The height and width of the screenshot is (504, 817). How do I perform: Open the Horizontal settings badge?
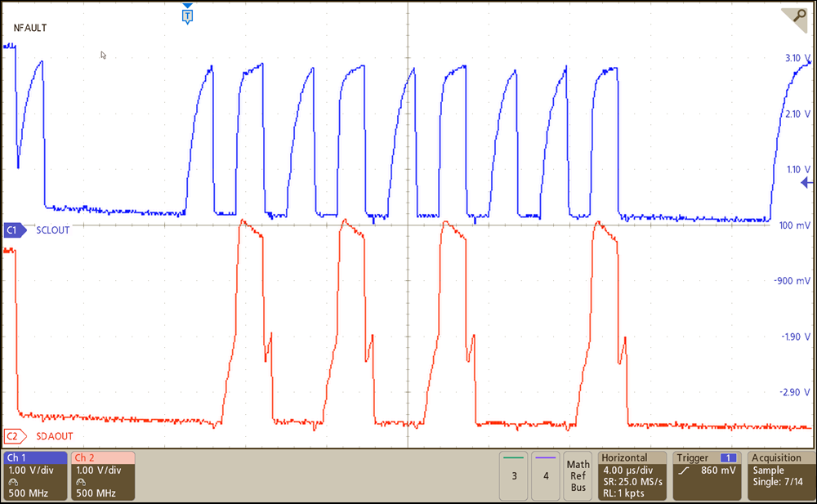pyautogui.click(x=632, y=475)
